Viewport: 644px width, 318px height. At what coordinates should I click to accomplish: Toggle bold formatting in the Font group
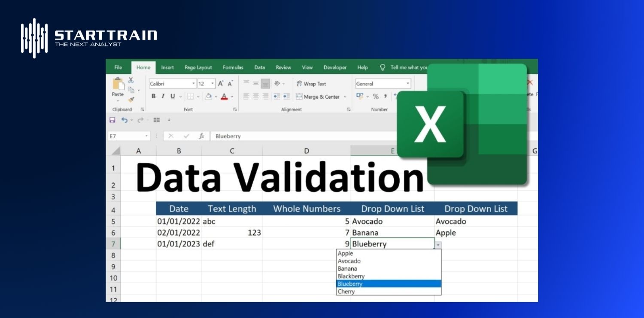click(x=154, y=96)
